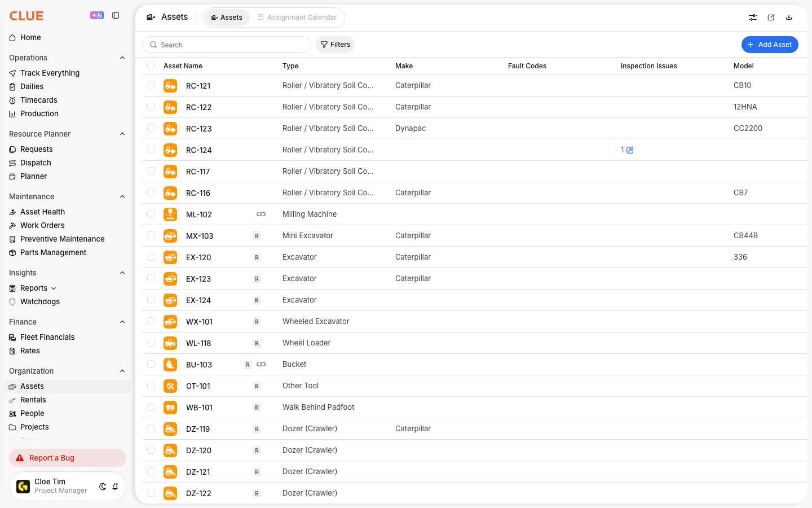Click the tools icon for OT-101
This screenshot has width=812, height=508.
tap(170, 386)
